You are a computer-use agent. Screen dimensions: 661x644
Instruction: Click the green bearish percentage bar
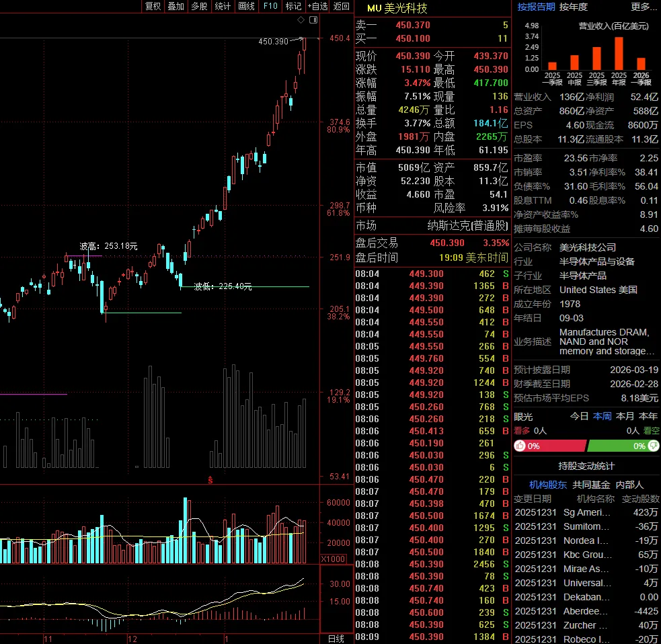click(623, 446)
